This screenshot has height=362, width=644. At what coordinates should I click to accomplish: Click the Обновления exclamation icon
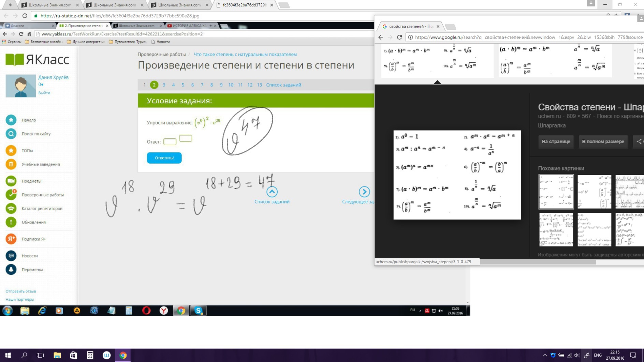(x=11, y=222)
